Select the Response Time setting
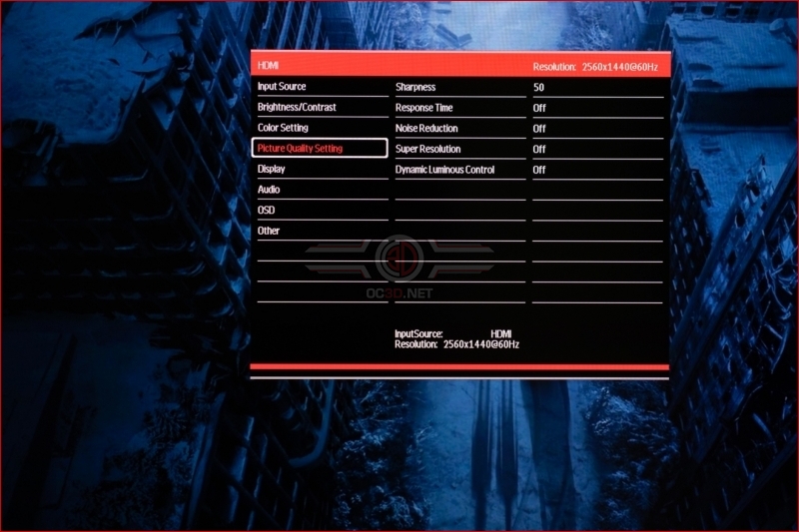Screen dimensions: 799x532 [423, 108]
